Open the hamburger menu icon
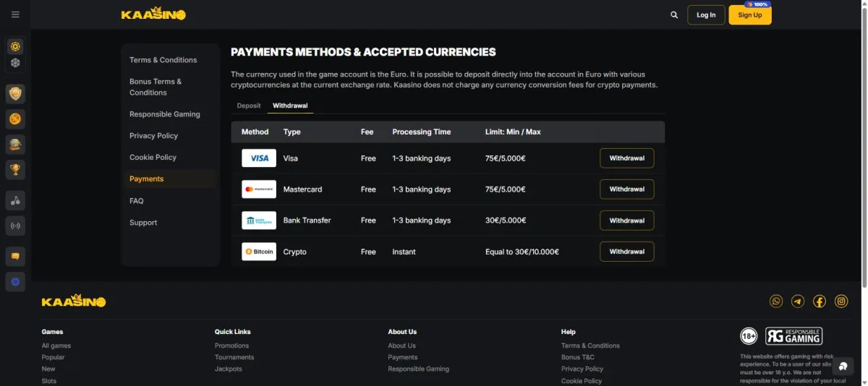The width and height of the screenshot is (868, 386). 15,14
